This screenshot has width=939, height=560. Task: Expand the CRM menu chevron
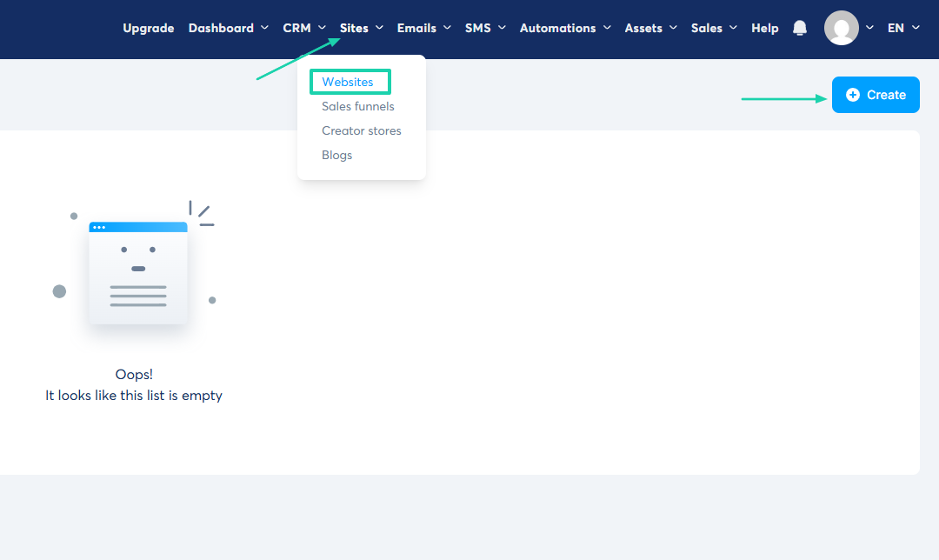(x=322, y=28)
